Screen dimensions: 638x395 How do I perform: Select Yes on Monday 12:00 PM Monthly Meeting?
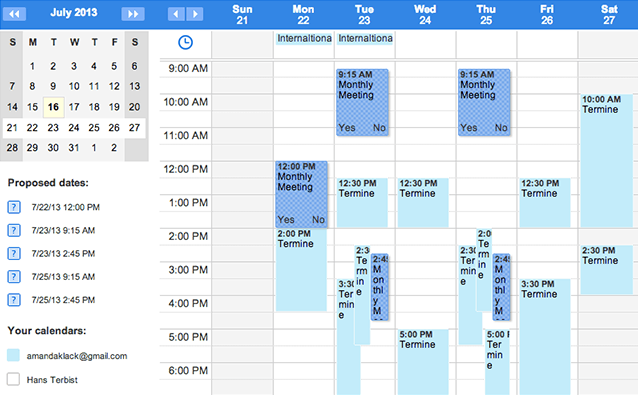[x=286, y=220]
